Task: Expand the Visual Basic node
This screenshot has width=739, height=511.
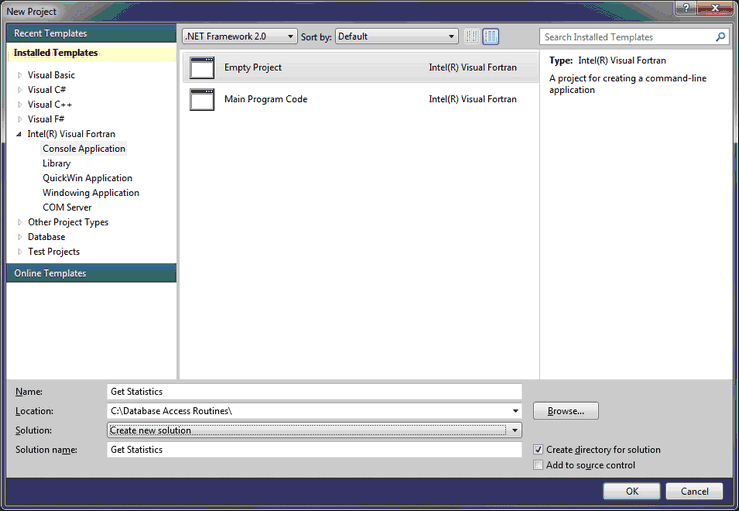Action: click(20, 75)
